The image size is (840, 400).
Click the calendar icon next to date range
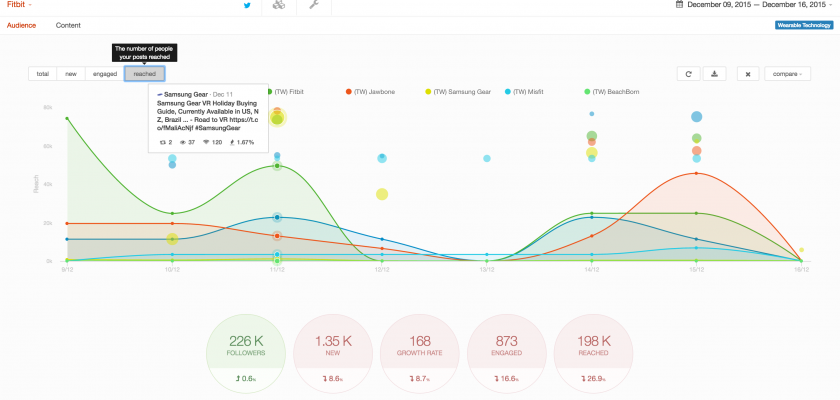tap(680, 5)
